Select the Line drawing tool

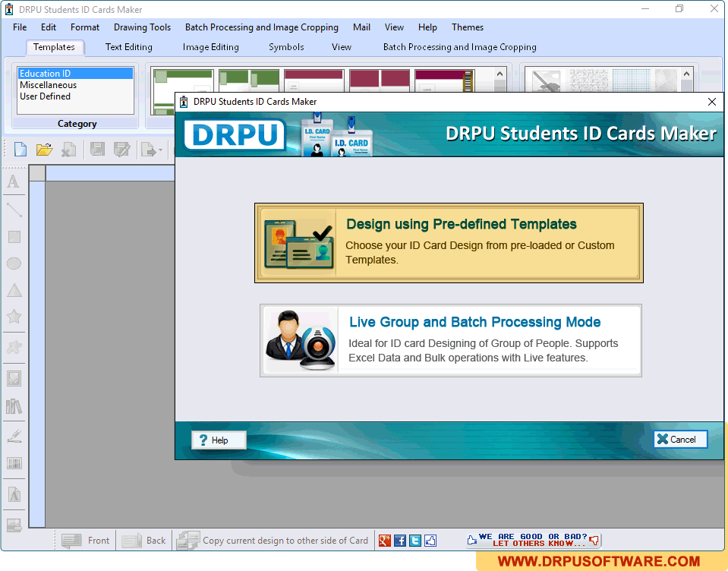click(x=14, y=210)
